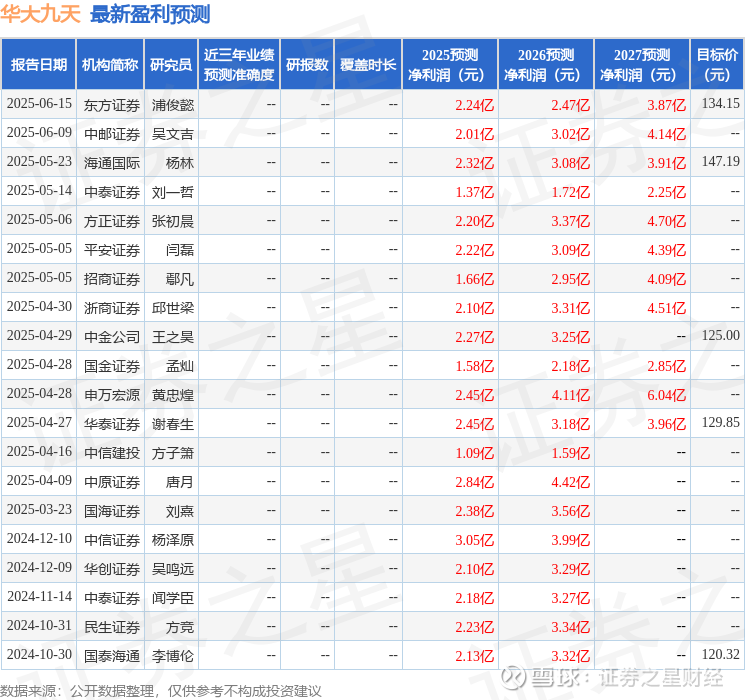Click the 报告日期 column header
745x700 pixels.
pos(38,65)
